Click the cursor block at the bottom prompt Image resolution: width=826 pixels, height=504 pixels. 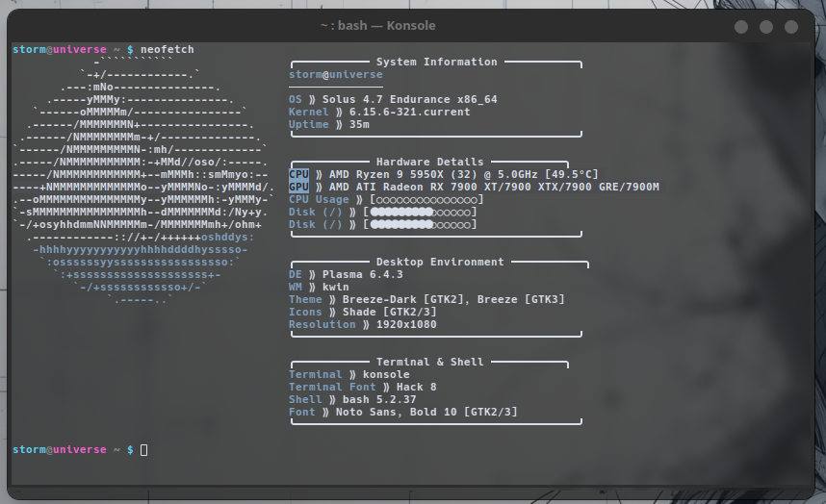pos(144,450)
